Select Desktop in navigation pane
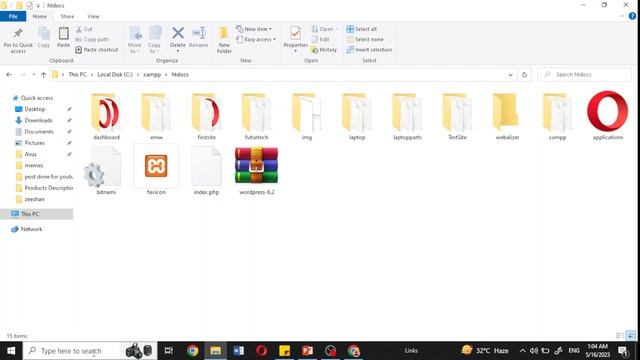Viewport: 640px width, 360px height. coord(34,109)
